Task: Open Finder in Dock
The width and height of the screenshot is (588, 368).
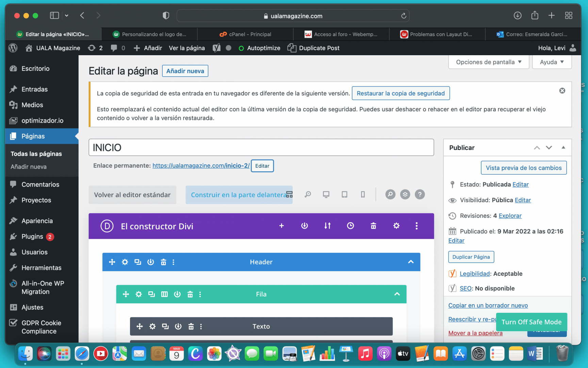Action: click(25, 354)
